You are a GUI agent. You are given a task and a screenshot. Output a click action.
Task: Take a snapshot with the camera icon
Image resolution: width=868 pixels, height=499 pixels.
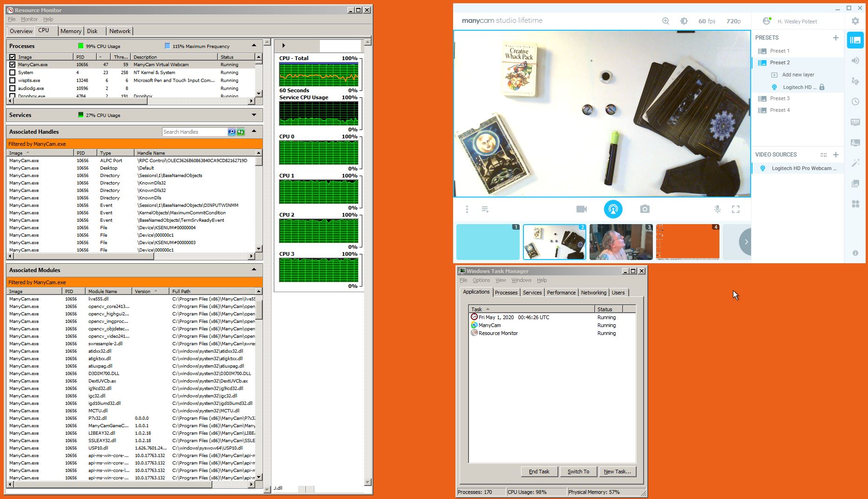(x=645, y=209)
